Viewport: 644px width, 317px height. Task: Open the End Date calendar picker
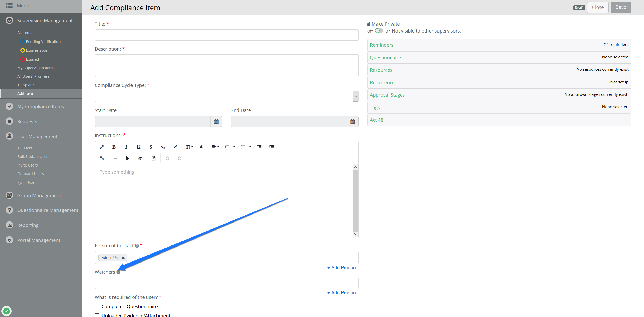coord(352,122)
